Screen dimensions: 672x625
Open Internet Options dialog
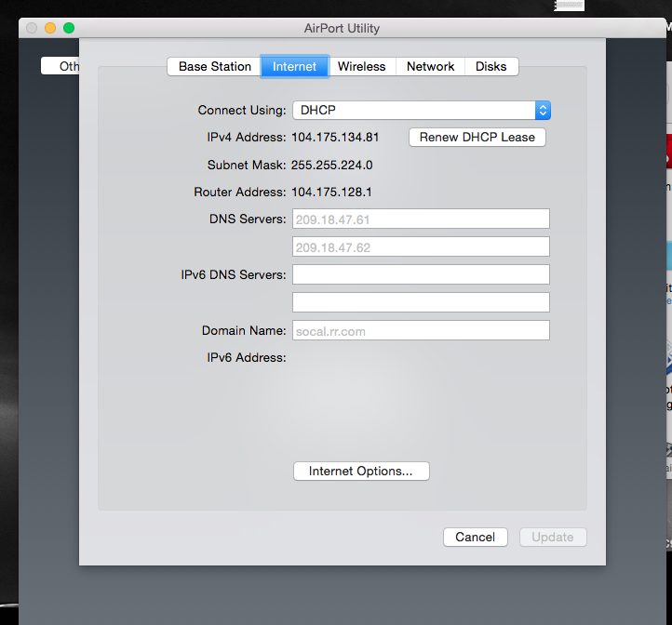(x=361, y=472)
